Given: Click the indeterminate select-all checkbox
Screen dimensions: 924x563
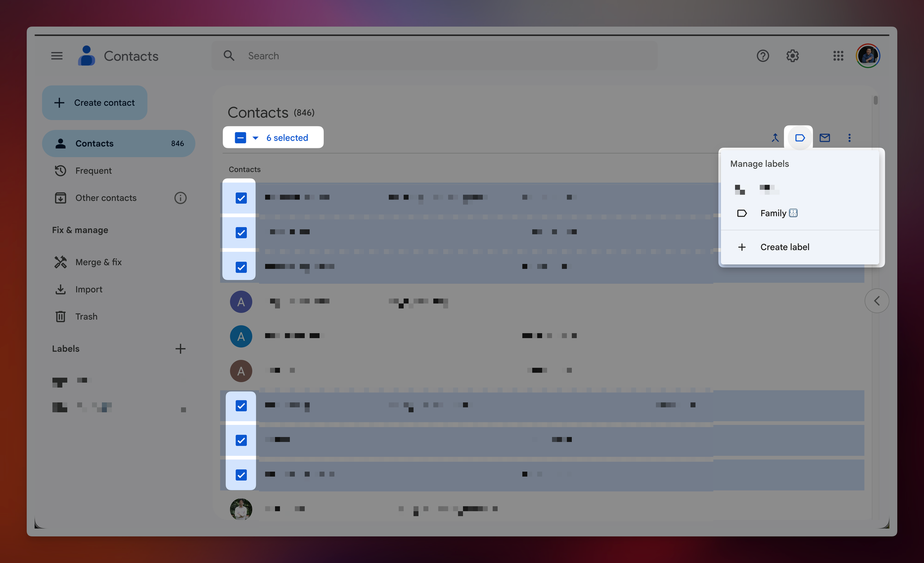Looking at the screenshot, I should (x=240, y=138).
